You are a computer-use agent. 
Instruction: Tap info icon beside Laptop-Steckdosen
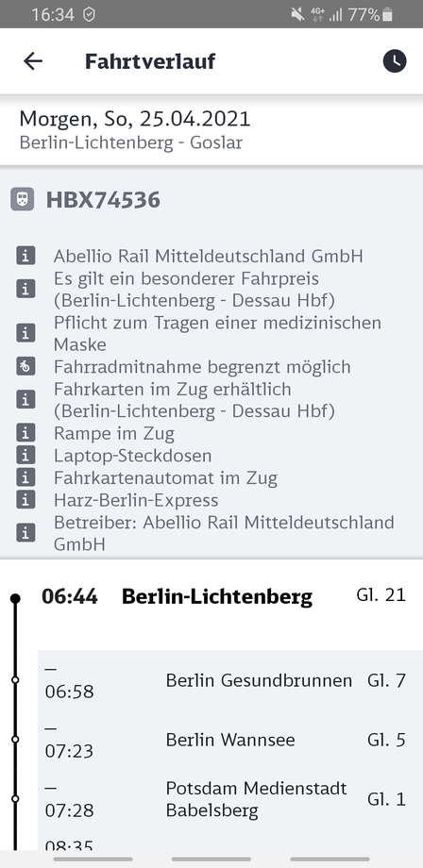click(25, 455)
